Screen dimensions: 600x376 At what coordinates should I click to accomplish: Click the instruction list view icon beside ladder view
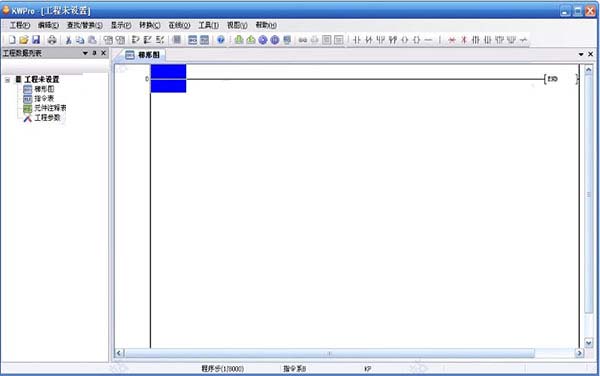205,40
